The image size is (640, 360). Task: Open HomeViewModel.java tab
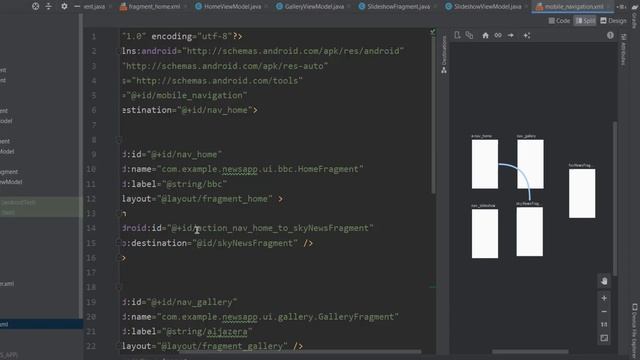[229, 7]
